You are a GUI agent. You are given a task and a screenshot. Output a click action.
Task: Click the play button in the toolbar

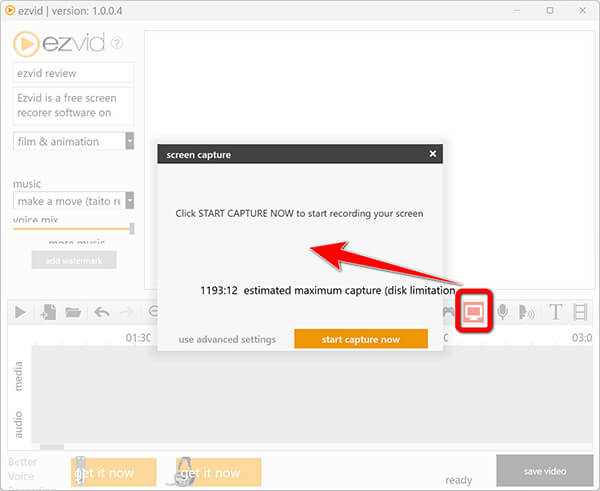click(x=20, y=312)
